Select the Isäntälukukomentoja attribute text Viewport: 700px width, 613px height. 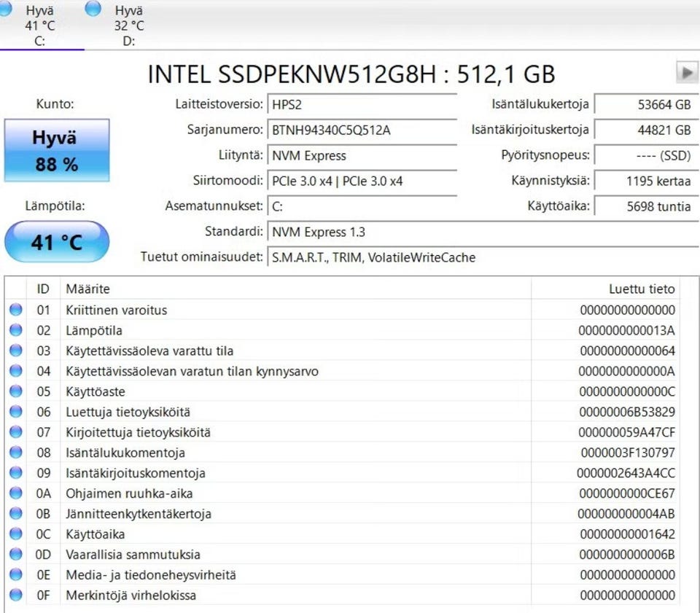pos(125,453)
